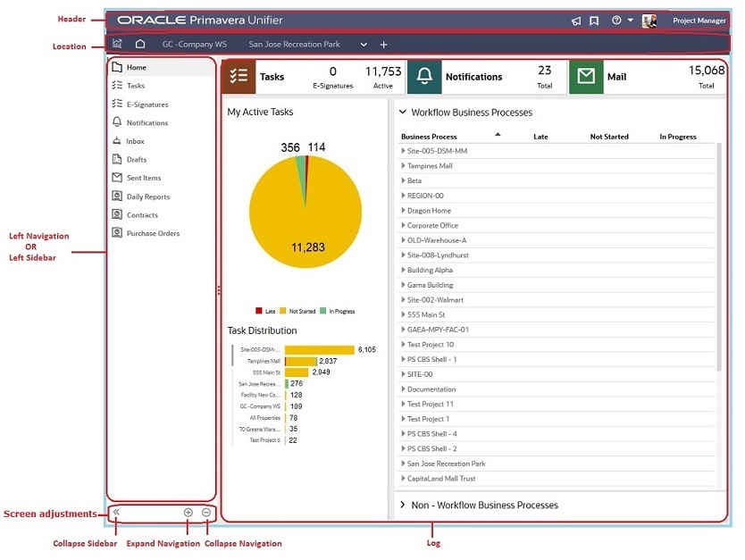Click the In Progress column header
Image resolution: width=745 pixels, height=560 pixels.
click(x=678, y=137)
